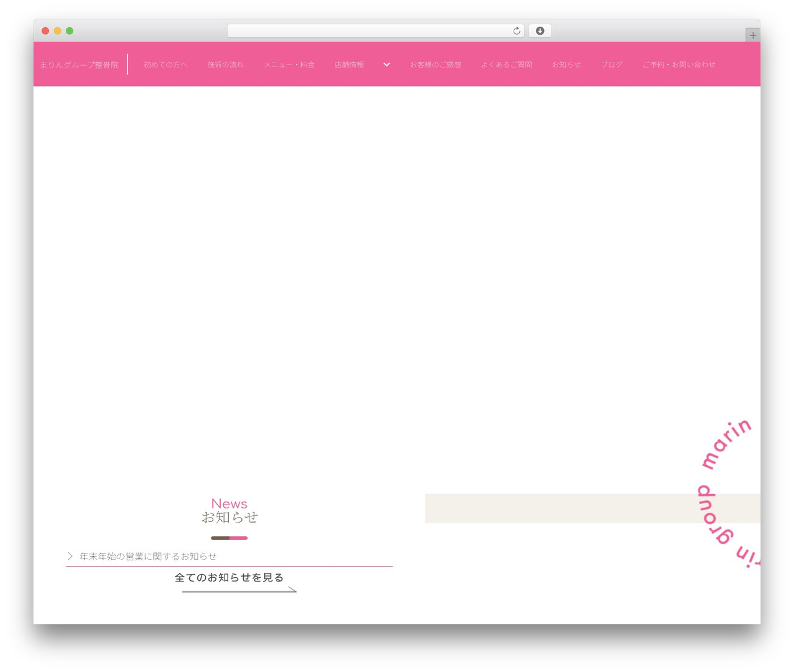Open 施術の流れ menu item
794x672 pixels.
point(225,64)
